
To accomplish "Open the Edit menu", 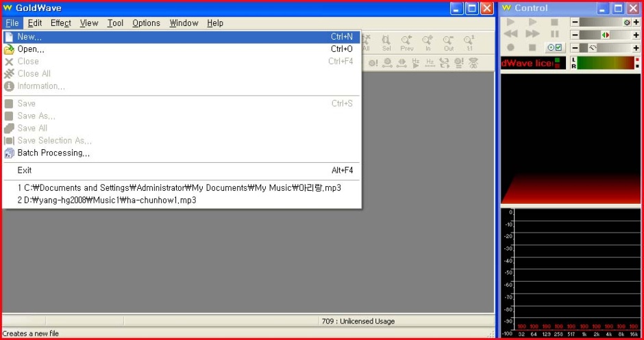I will [x=35, y=23].
